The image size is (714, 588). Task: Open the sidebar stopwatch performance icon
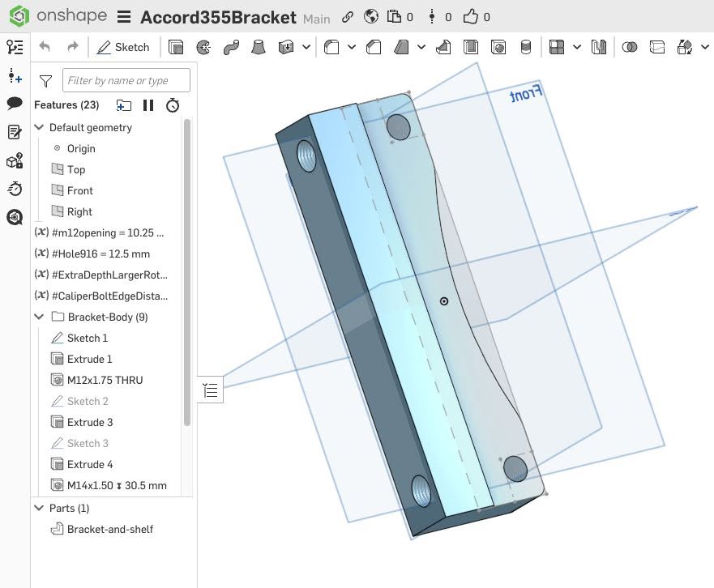(15, 189)
